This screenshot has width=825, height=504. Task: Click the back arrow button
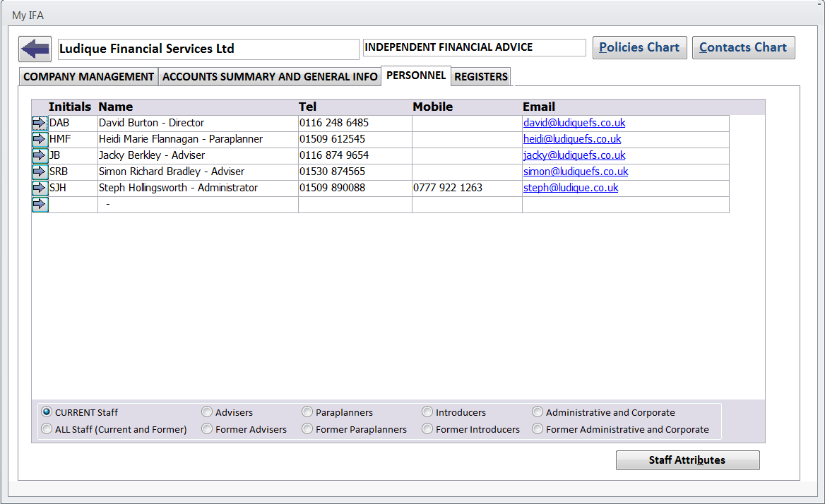pyautogui.click(x=35, y=49)
